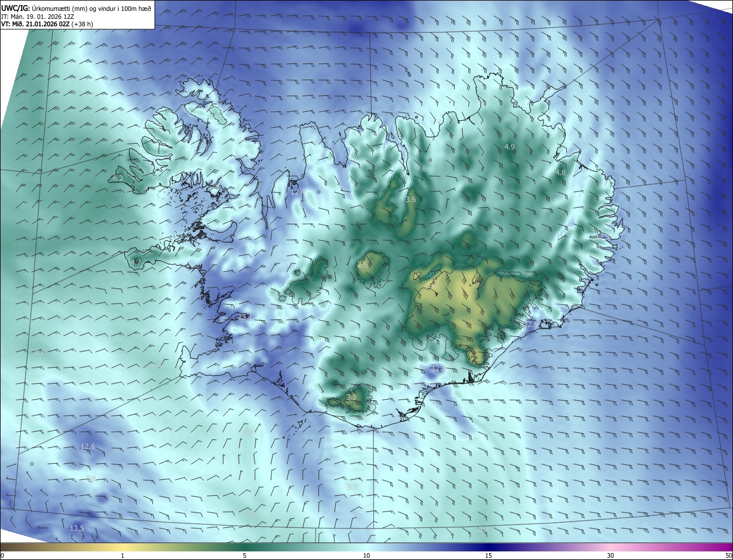Click the title 'Úrkomumætti (mm) og vindur í 100m hæð'
This screenshot has height=560, width=733.
pos(92,7)
